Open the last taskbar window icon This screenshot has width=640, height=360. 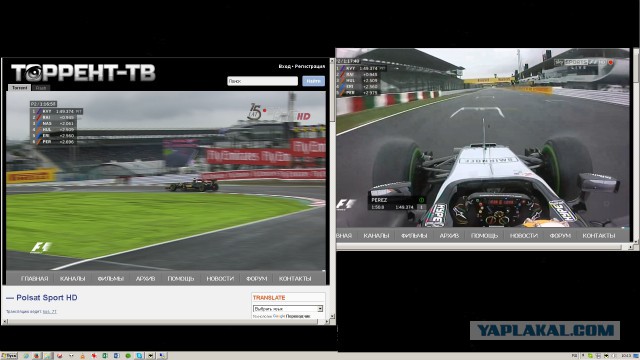coord(162,356)
